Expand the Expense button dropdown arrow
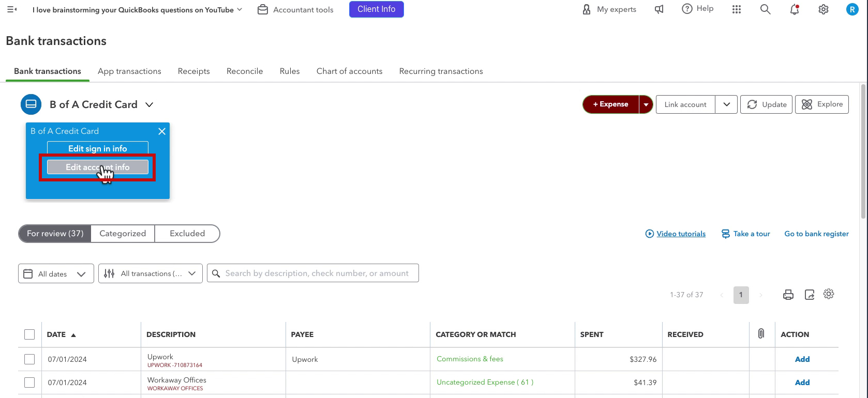This screenshot has width=868, height=398. coord(646,104)
